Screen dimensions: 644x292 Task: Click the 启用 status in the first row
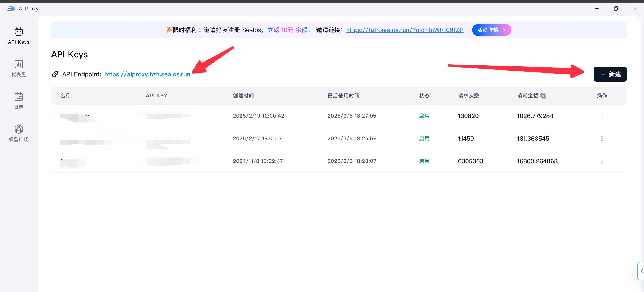tap(424, 116)
